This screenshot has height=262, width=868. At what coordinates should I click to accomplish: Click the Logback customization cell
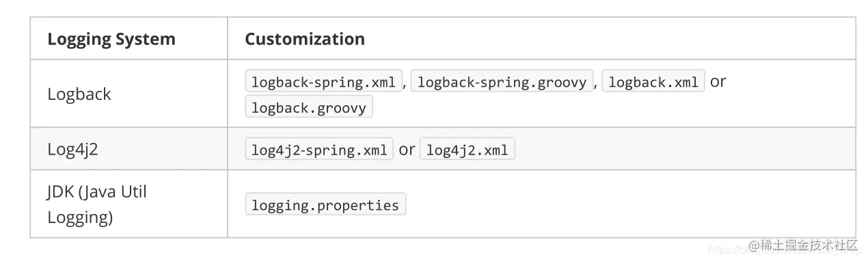point(541,94)
